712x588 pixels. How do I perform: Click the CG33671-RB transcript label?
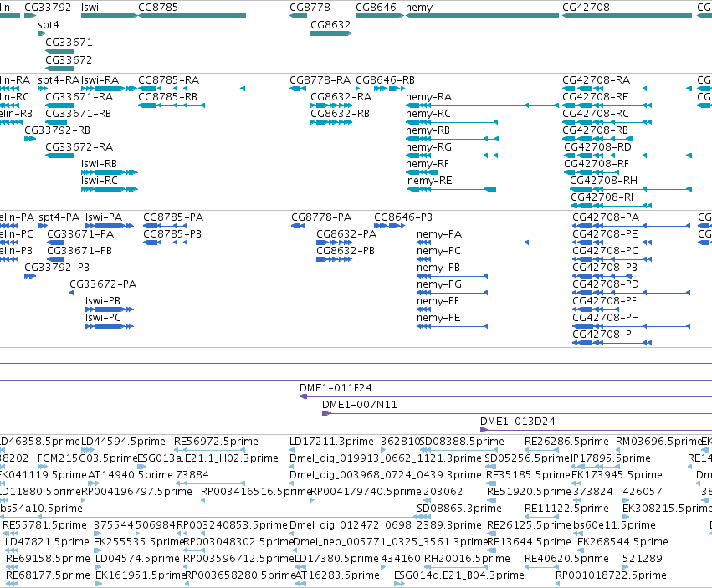pyautogui.click(x=78, y=114)
